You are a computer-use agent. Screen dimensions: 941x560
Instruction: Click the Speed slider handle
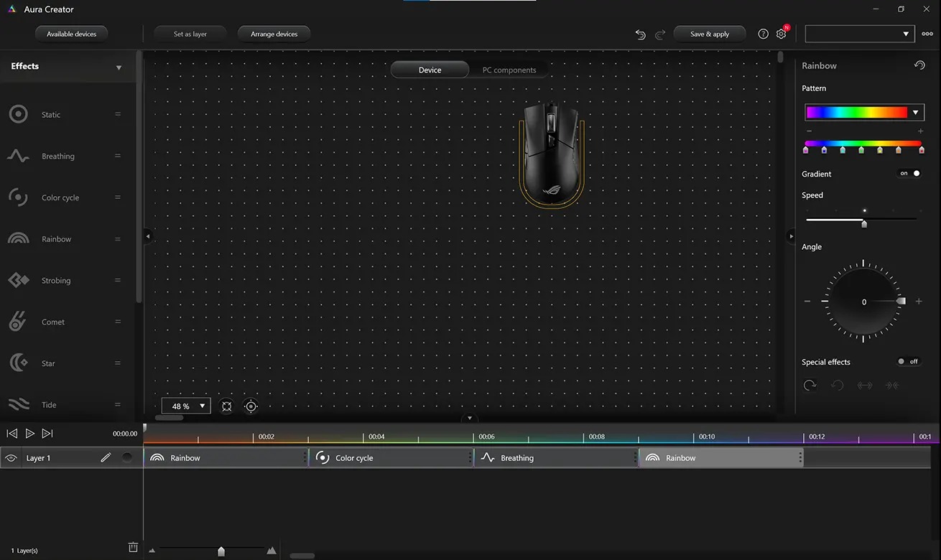coord(864,223)
